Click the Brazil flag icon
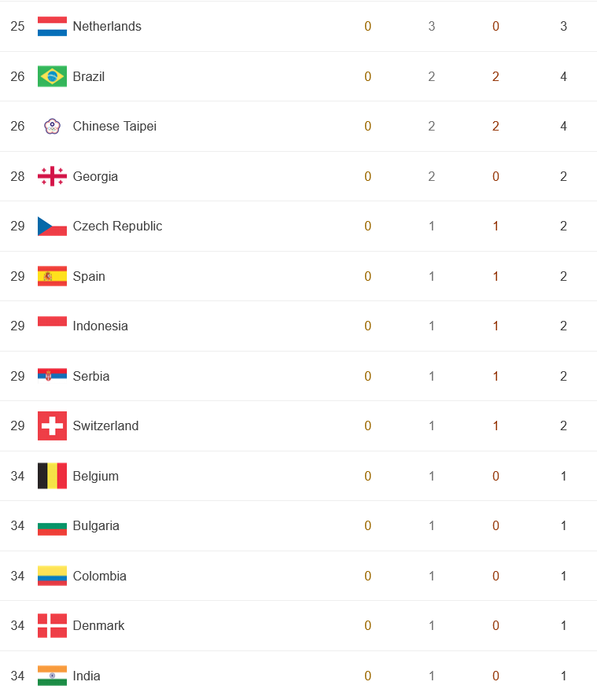597x700 pixels. tap(52, 76)
